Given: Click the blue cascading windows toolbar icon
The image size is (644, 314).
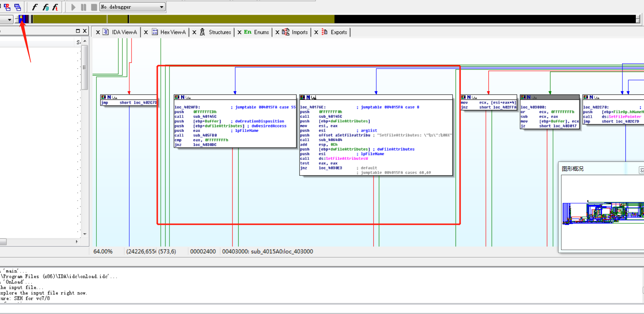Looking at the screenshot, I should click(x=18, y=7).
